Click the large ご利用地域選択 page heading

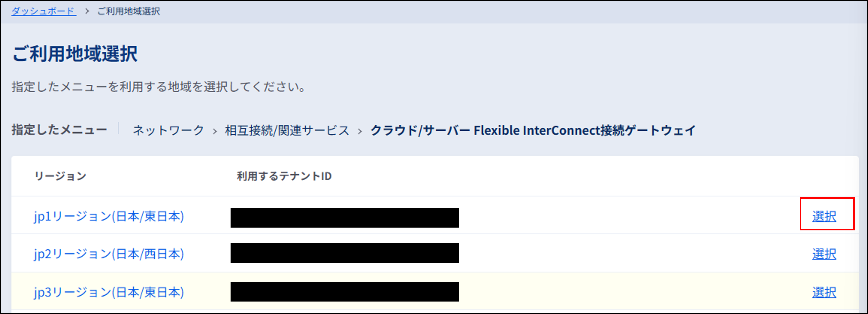coord(75,54)
